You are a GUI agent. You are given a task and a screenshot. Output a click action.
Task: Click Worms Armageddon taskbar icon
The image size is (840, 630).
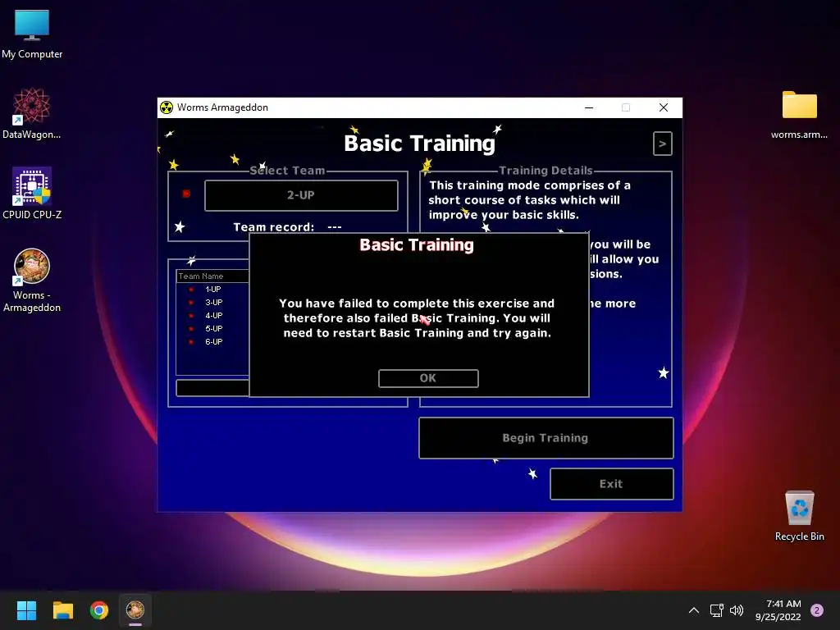(135, 610)
